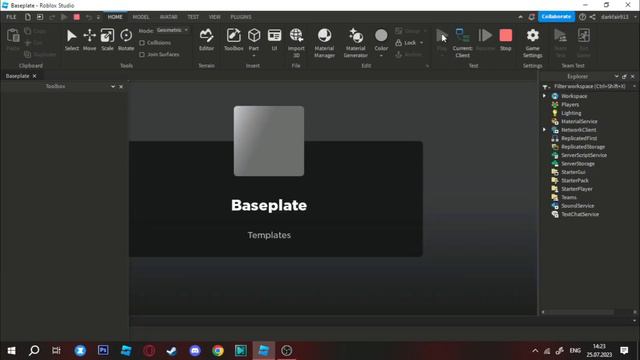The height and width of the screenshot is (360, 640).
Task: Open the Material Generator
Action: (x=356, y=42)
